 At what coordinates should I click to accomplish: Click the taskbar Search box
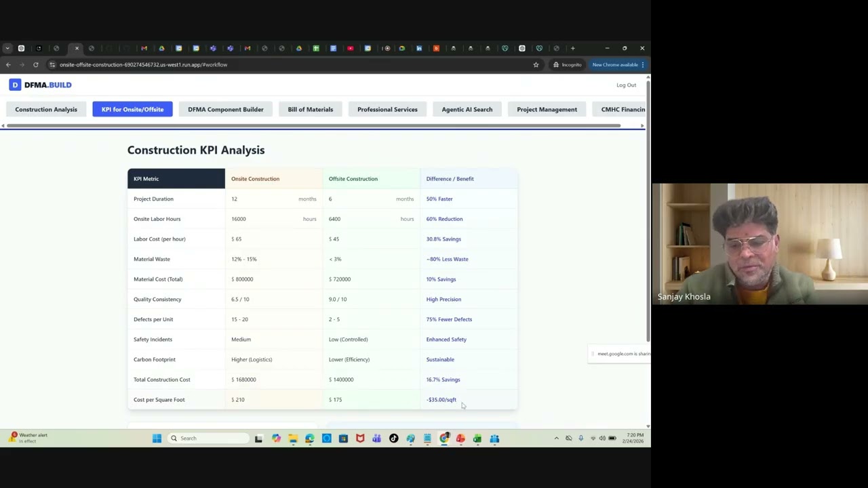208,438
